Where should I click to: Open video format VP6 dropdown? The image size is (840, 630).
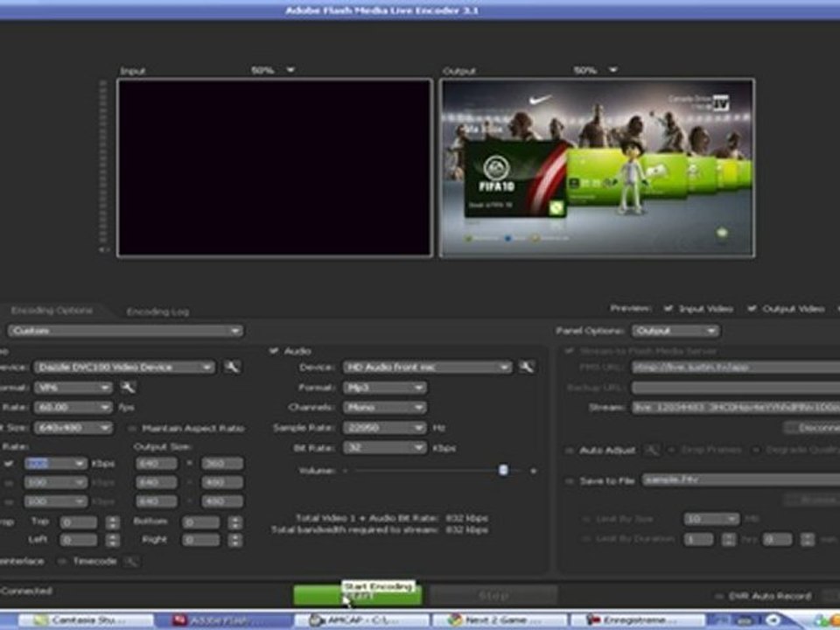coord(73,388)
